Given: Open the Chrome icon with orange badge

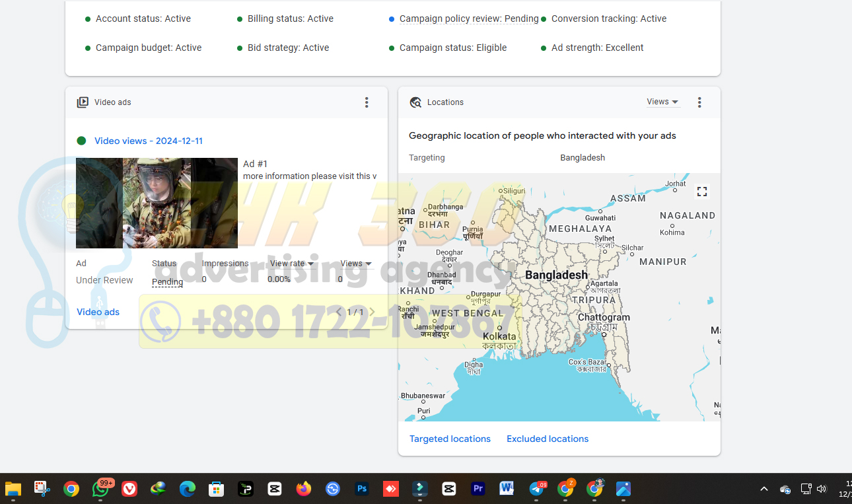Looking at the screenshot, I should (565, 489).
